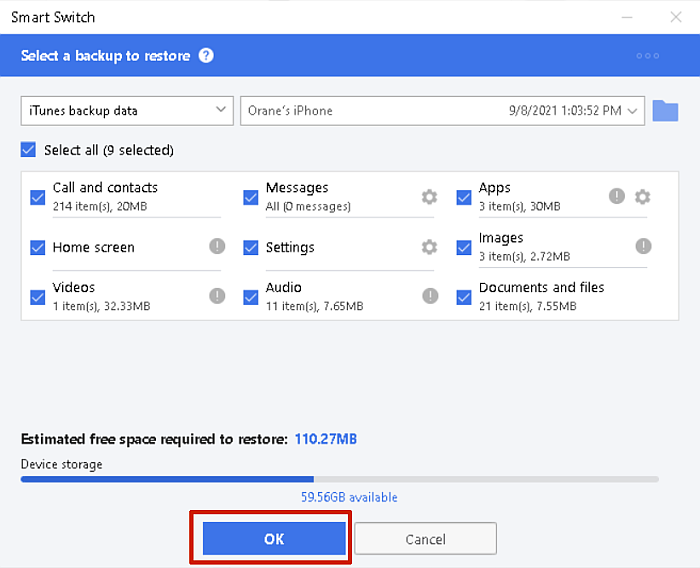Image resolution: width=700 pixels, height=568 pixels.
Task: Show the Home screen warning icon
Action: coord(217,246)
